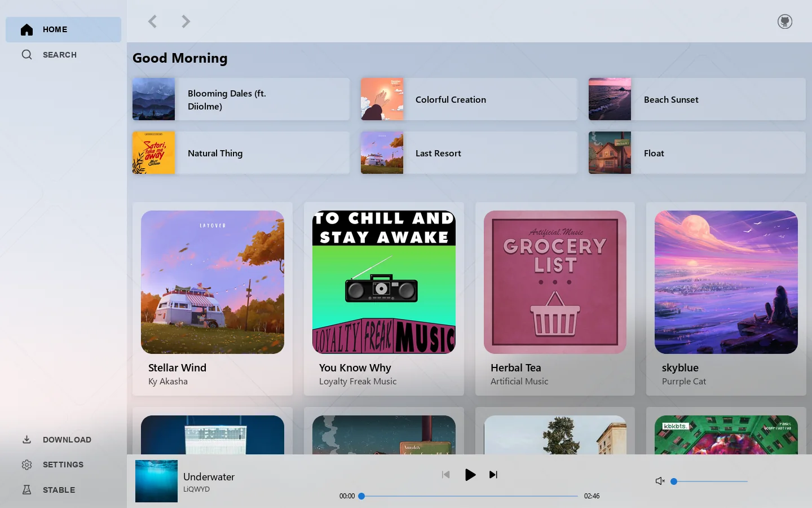Click the song progress seek bar
The image size is (812, 508).
[x=470, y=496]
